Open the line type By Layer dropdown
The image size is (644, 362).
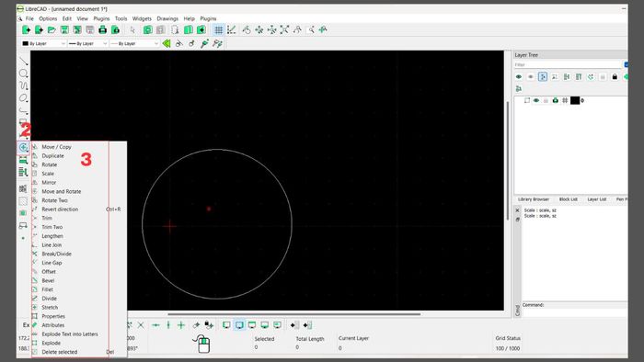point(134,43)
